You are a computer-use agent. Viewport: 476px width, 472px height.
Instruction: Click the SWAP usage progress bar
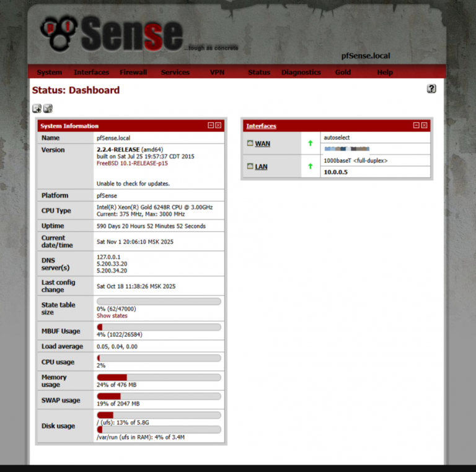click(x=159, y=396)
